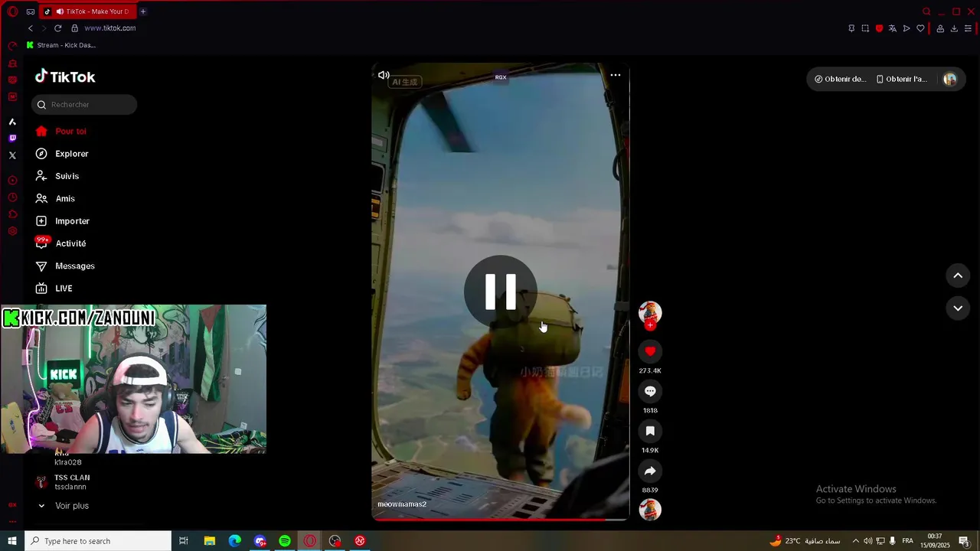Open Spotify from the taskbar
This screenshot has width=980, height=551.
point(285,541)
